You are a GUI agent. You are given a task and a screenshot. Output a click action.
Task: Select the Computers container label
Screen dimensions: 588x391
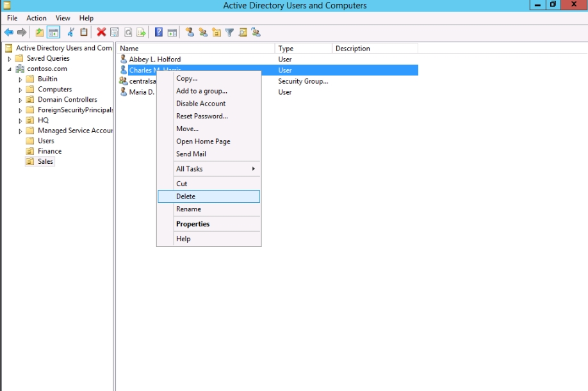(x=54, y=89)
